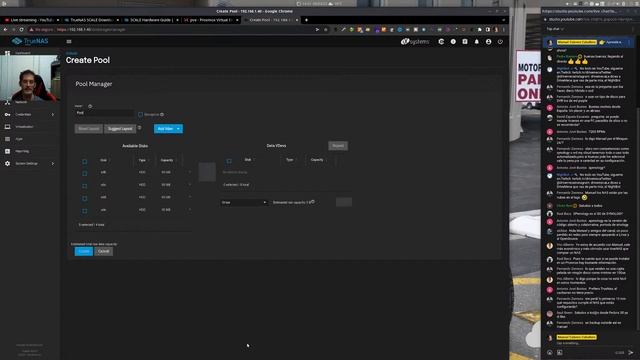Open a new browser tab with the plus icon
Image resolution: width=640 pixels, height=360 pixels.
[307, 20]
